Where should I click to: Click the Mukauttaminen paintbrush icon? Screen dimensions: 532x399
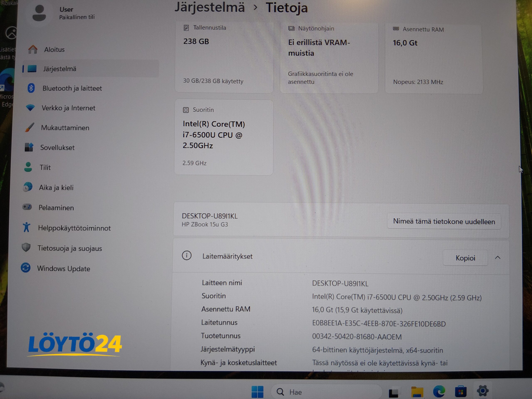click(x=30, y=127)
